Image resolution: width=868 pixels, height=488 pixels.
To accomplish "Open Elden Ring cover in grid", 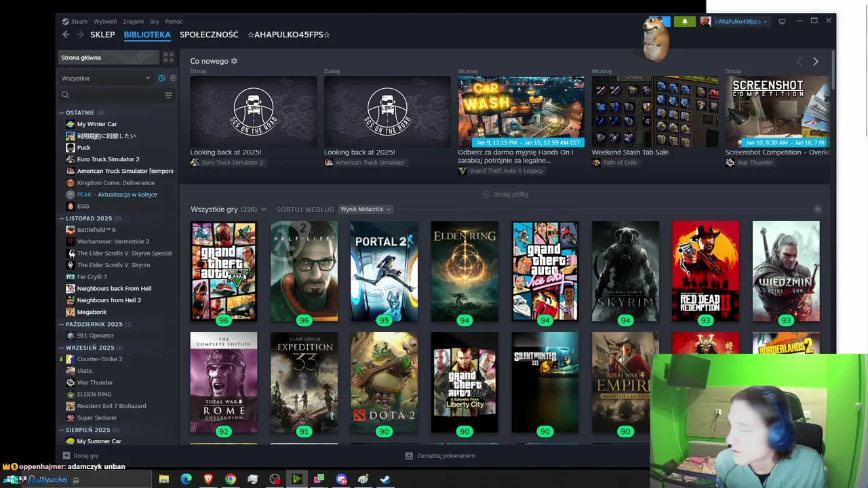I will tap(465, 271).
